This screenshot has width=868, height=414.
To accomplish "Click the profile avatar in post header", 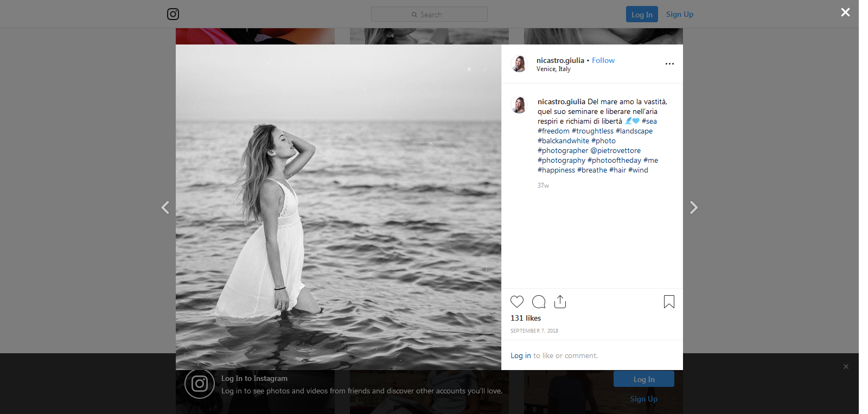I will (519, 63).
